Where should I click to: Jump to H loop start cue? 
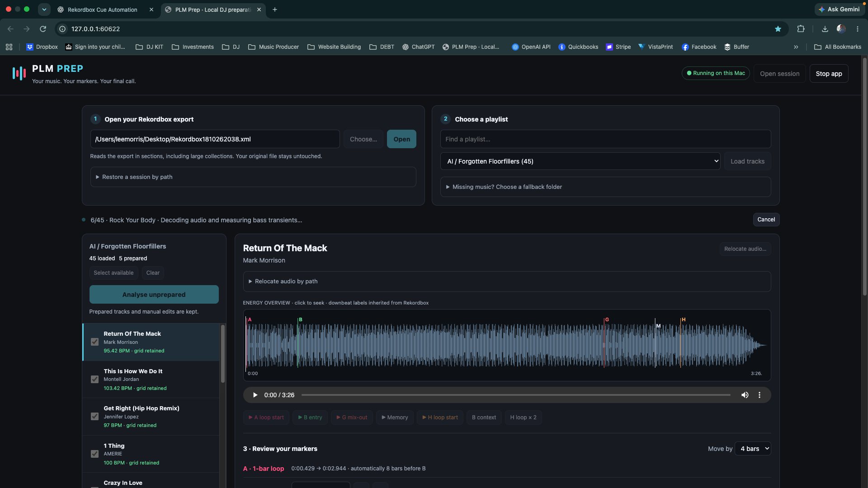pyautogui.click(x=440, y=418)
